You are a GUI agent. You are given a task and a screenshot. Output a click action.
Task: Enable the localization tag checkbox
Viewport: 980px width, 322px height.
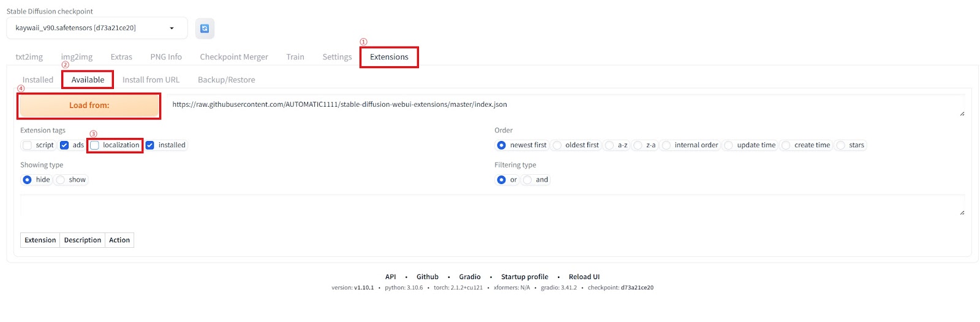coord(95,145)
